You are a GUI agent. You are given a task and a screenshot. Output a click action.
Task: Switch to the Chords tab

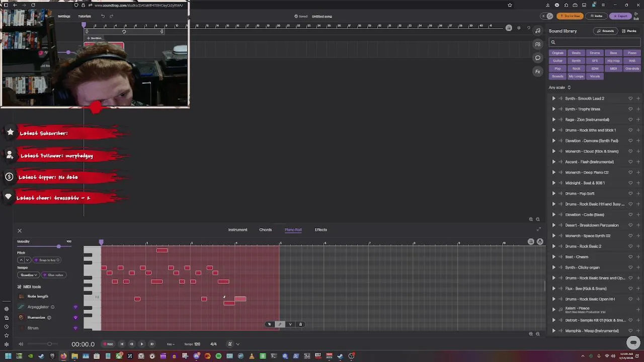click(x=265, y=230)
